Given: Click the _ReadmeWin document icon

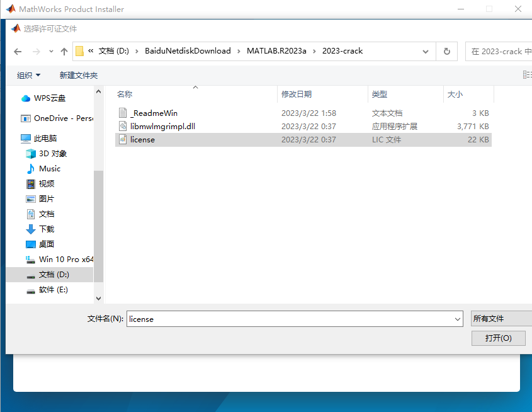Looking at the screenshot, I should 123,113.
